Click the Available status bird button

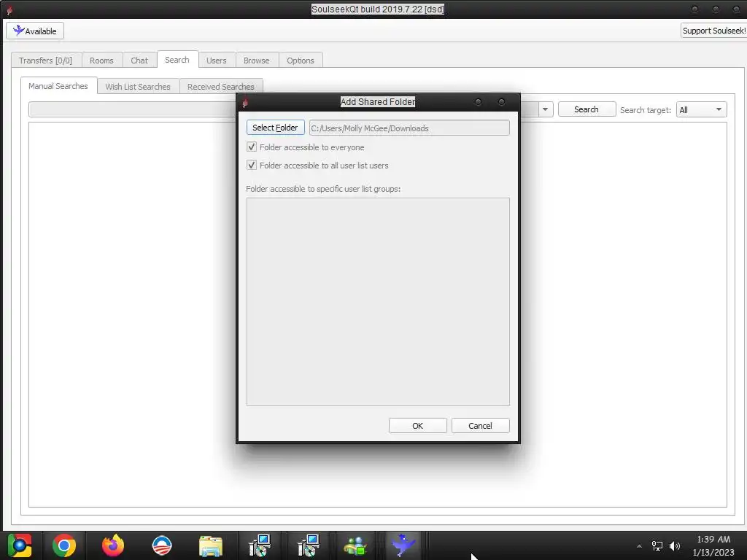[35, 31]
